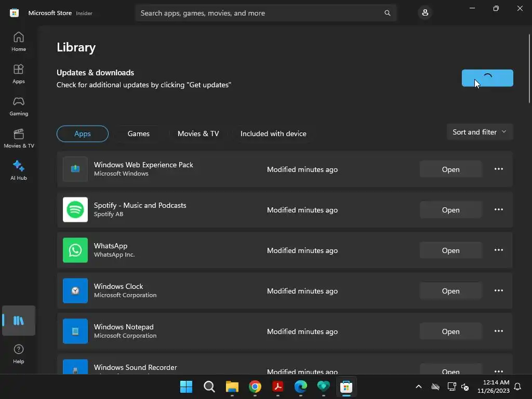The width and height of the screenshot is (532, 399).
Task: Open the AI Hub
Action: (x=19, y=170)
